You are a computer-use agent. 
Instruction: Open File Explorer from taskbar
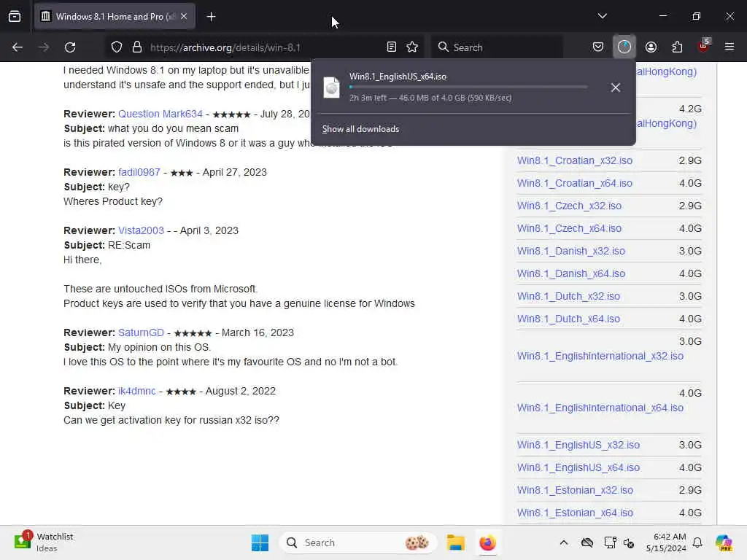(x=456, y=542)
